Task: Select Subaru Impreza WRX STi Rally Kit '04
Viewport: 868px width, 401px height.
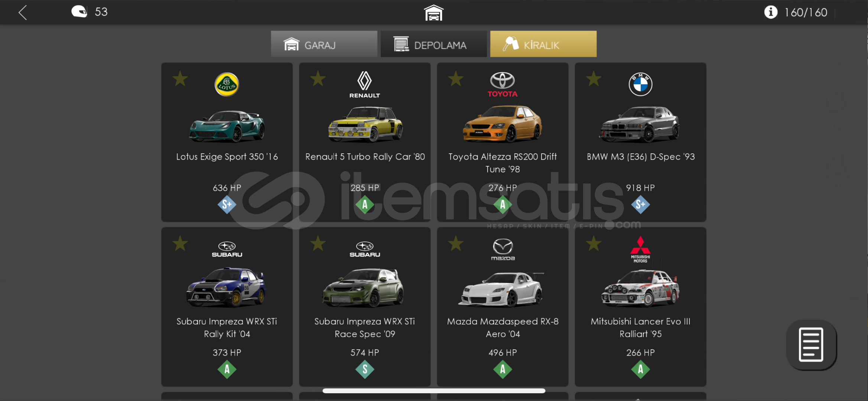Action: pyautogui.click(x=227, y=307)
